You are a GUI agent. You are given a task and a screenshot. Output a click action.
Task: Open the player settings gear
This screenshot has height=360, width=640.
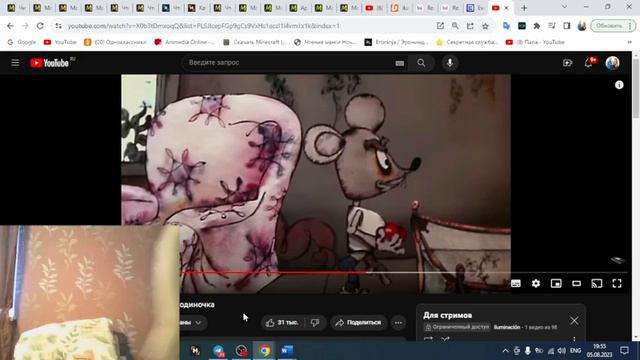point(536,283)
